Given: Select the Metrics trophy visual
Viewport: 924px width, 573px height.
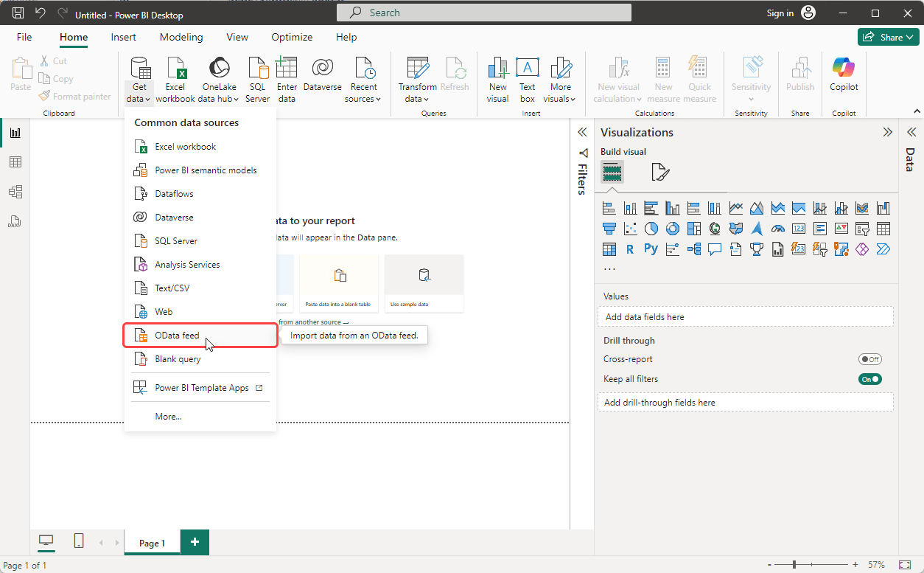Looking at the screenshot, I should coord(757,249).
